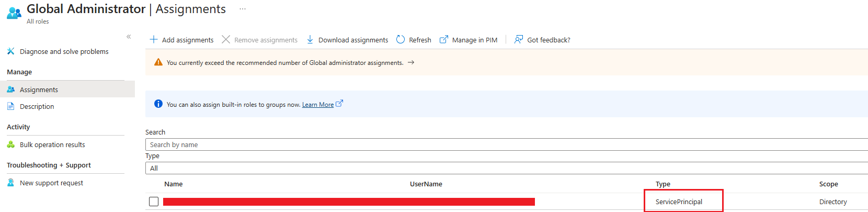Open Diagnose and solve problems
The width and height of the screenshot is (868, 212).
64,51
